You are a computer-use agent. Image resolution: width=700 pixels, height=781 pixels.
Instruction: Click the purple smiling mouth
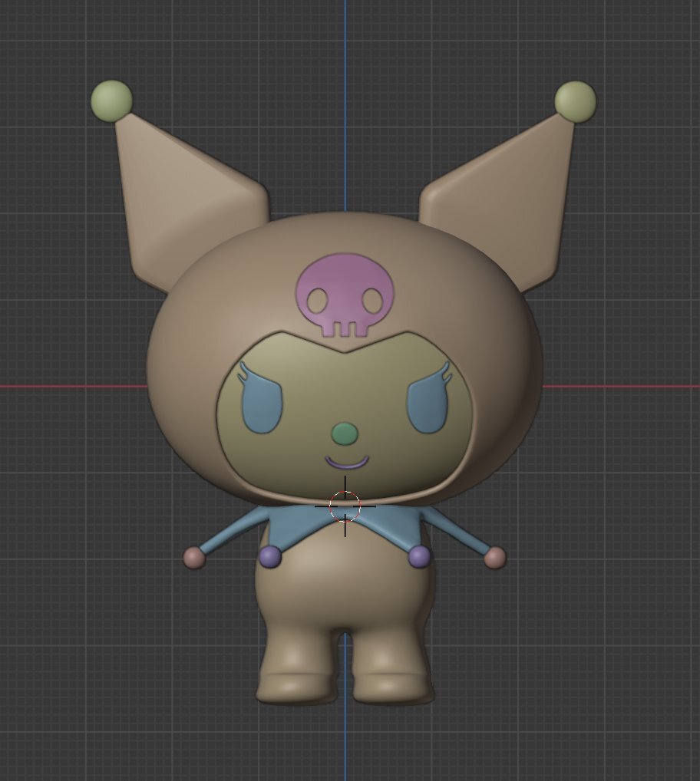click(x=347, y=463)
